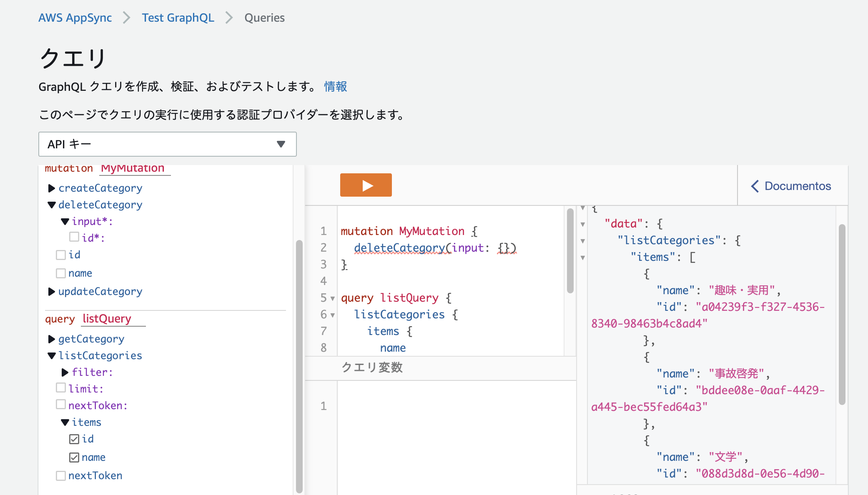Image resolution: width=868 pixels, height=495 pixels.
Task: Click the items { line in editor
Action: point(390,331)
